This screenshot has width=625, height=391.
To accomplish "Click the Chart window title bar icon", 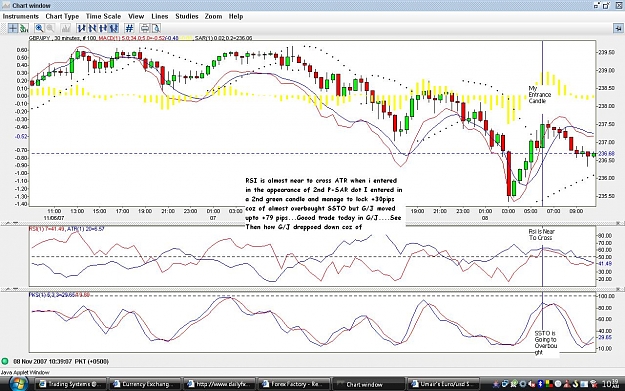I will point(6,6).
